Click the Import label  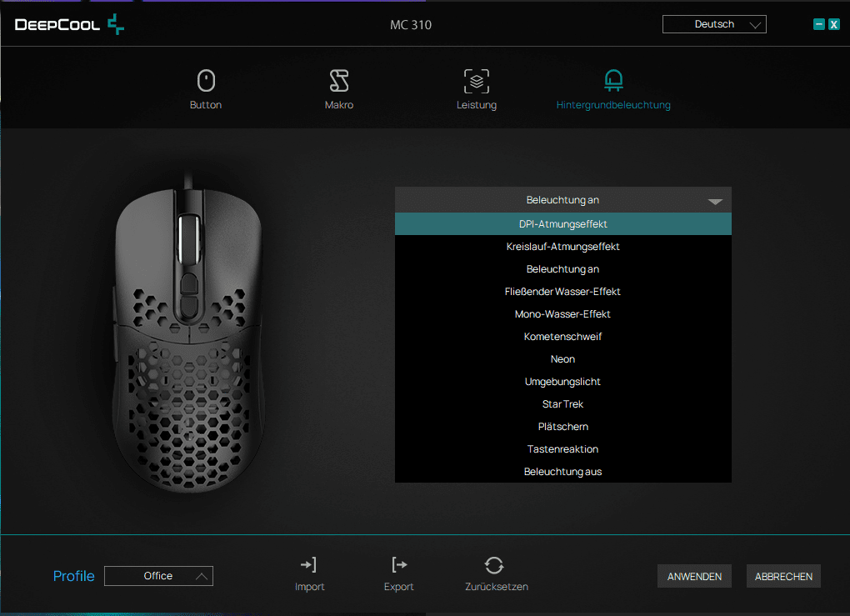pyautogui.click(x=309, y=587)
